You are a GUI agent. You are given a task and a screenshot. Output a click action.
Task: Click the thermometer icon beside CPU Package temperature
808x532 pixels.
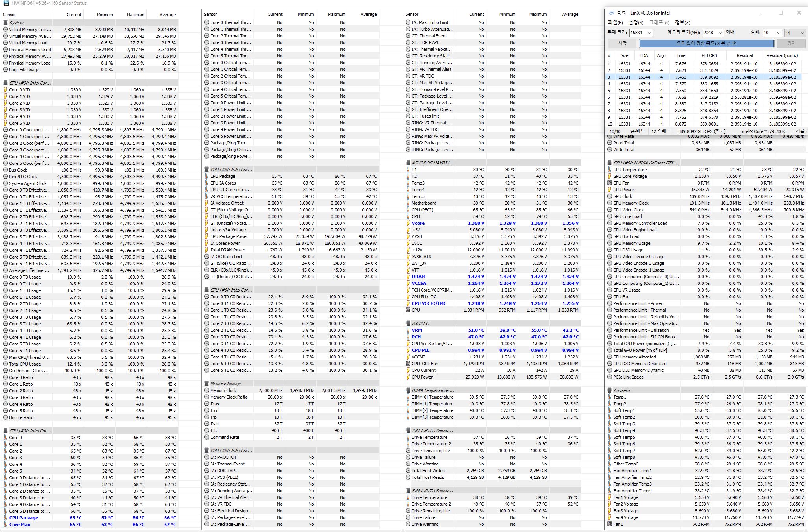207,177
